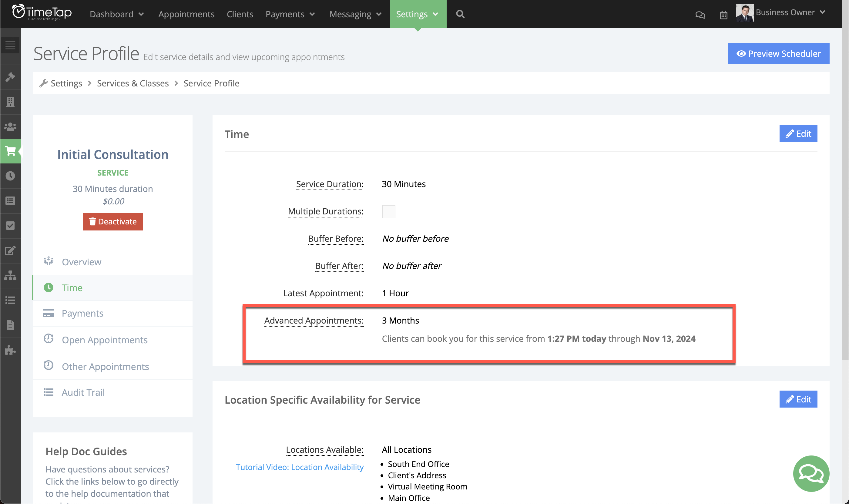849x504 pixels.
Task: Expand the Dashboard dropdown menu
Action: click(x=117, y=14)
